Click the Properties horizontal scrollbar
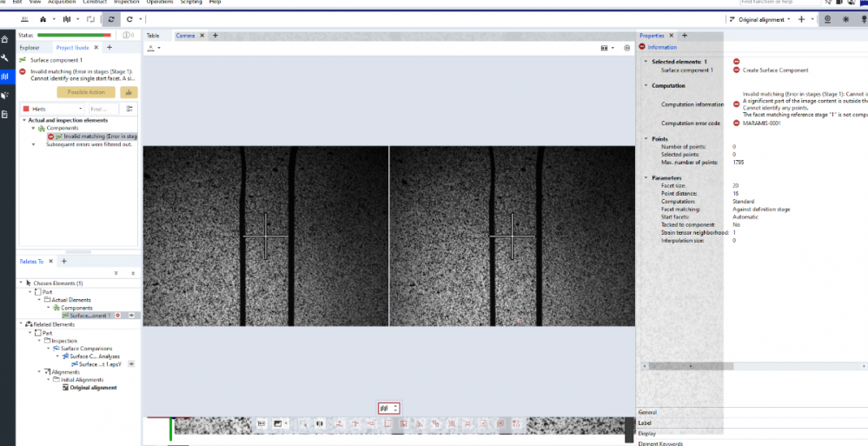Screen dimensions: 868x446 point(691,366)
